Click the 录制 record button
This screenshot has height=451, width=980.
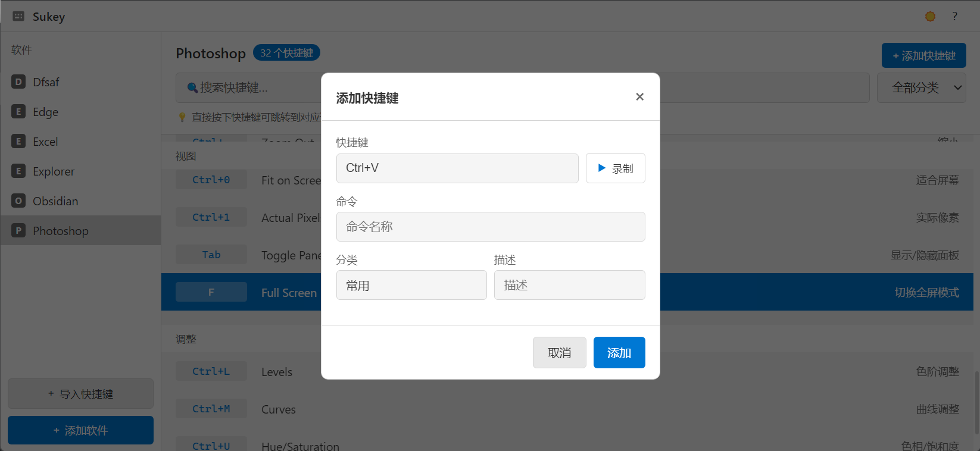pos(616,168)
